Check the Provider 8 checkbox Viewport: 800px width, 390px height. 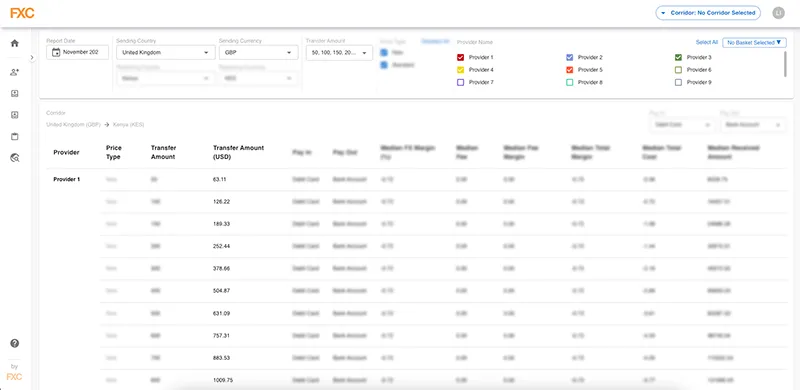click(569, 82)
